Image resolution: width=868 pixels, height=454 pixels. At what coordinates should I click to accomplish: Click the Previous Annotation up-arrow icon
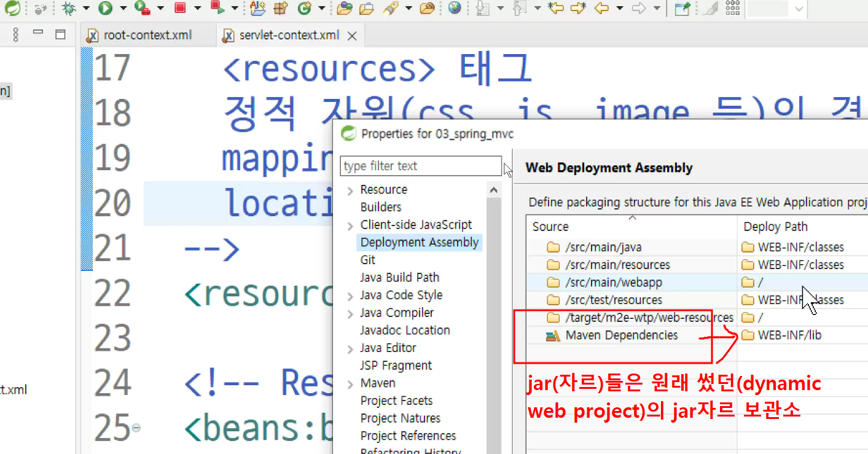pyautogui.click(x=520, y=8)
